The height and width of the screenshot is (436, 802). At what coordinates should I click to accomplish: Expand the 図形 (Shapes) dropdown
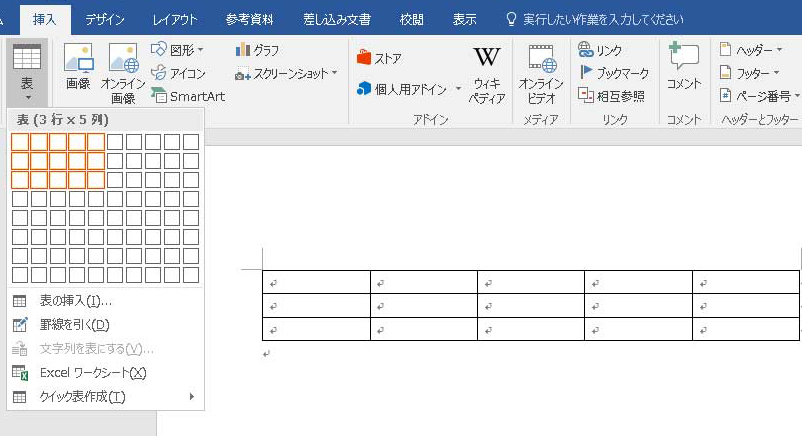click(177, 49)
